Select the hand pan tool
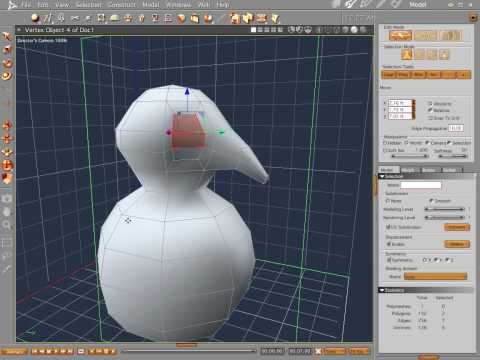 coord(7,212)
